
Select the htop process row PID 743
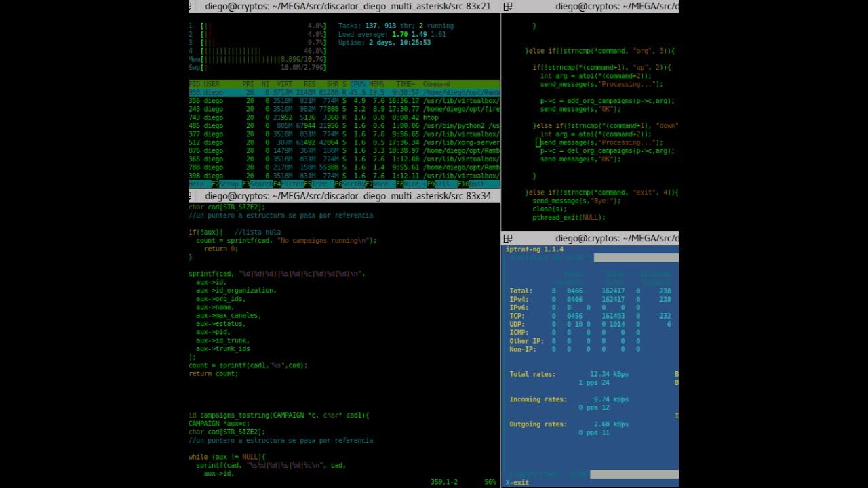[x=344, y=117]
